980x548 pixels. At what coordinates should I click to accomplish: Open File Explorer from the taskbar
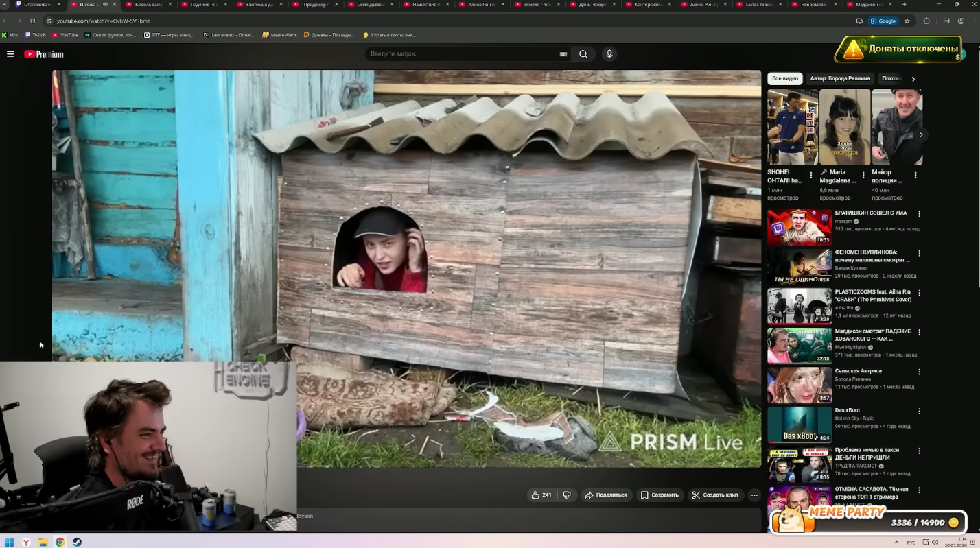coord(43,542)
